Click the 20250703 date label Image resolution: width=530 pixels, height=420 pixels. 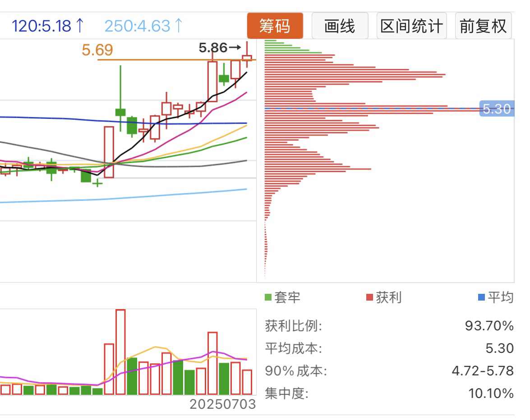(x=222, y=404)
